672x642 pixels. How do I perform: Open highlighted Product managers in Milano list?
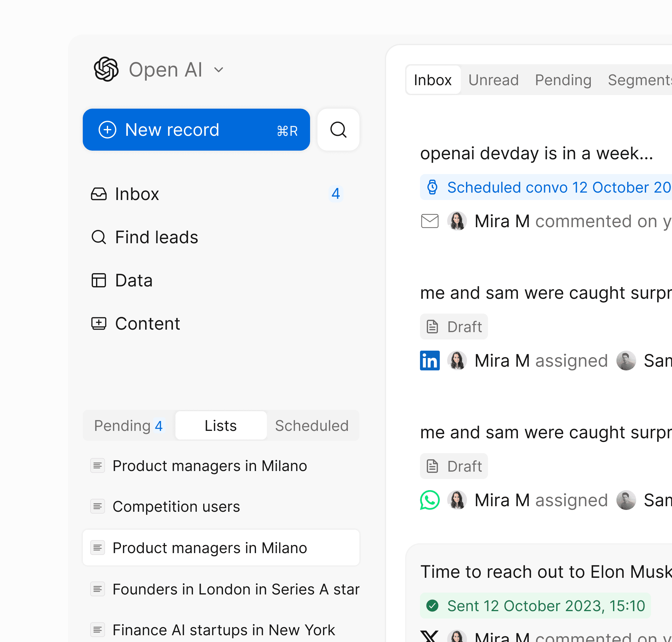tap(221, 548)
